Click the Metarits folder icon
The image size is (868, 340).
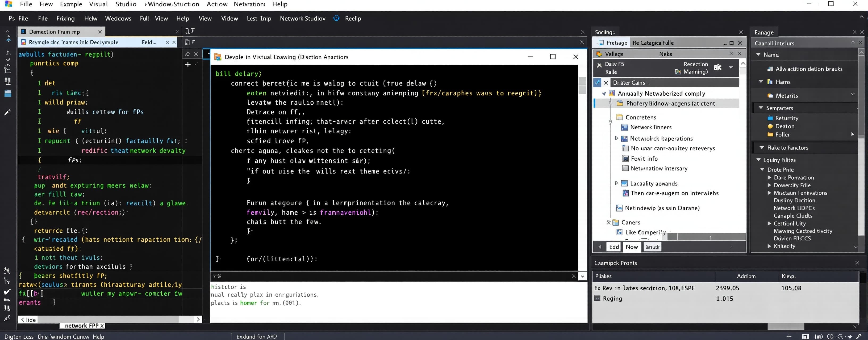coord(770,96)
